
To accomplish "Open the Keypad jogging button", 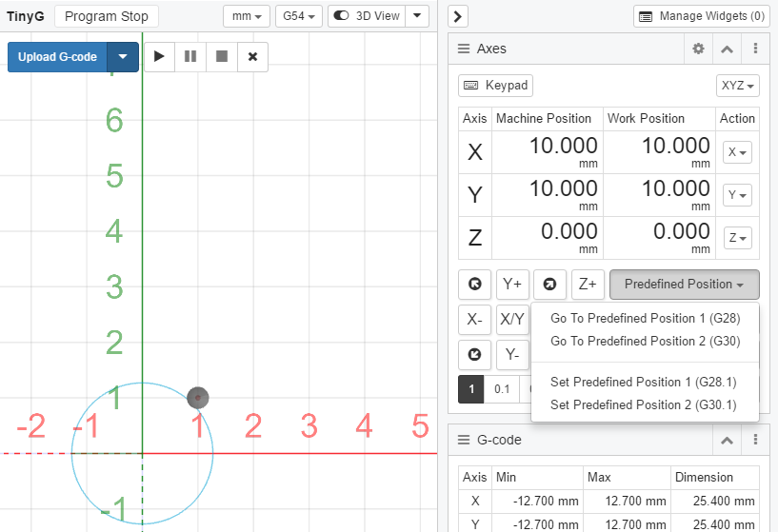I will pos(495,86).
